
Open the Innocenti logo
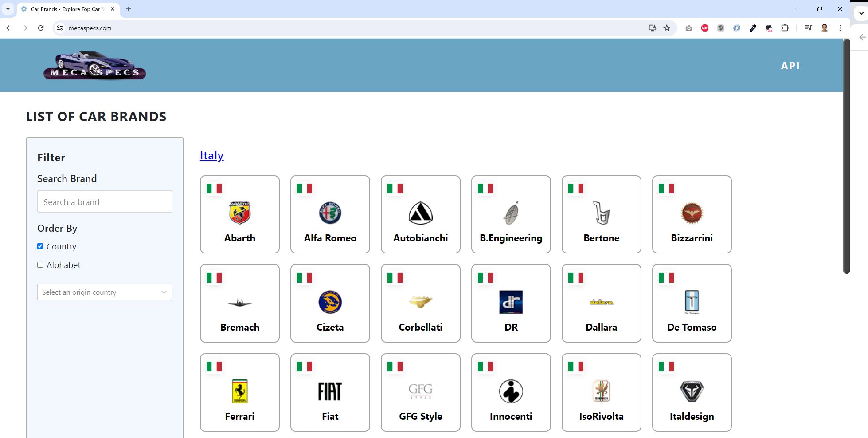(x=511, y=391)
